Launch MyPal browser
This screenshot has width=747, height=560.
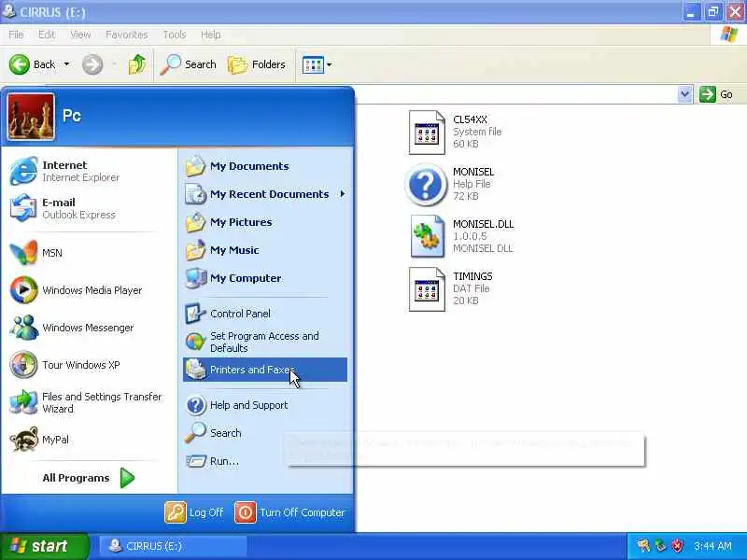[x=89, y=440]
